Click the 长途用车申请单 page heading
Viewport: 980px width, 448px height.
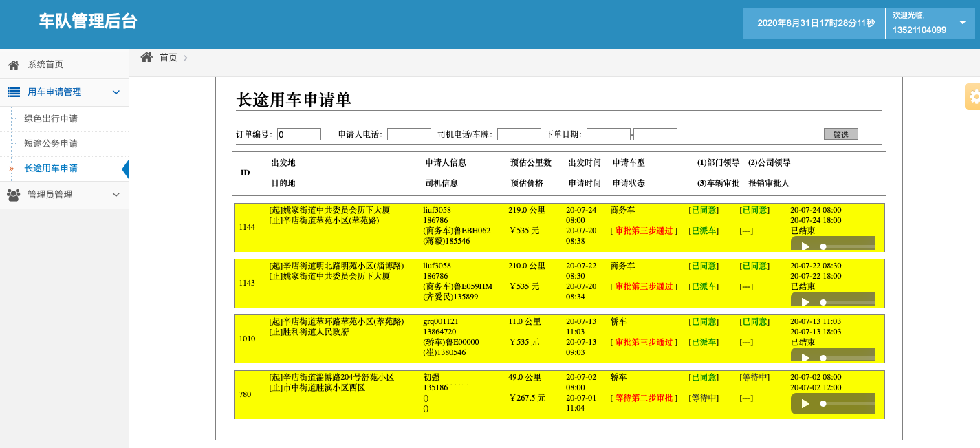click(x=294, y=100)
